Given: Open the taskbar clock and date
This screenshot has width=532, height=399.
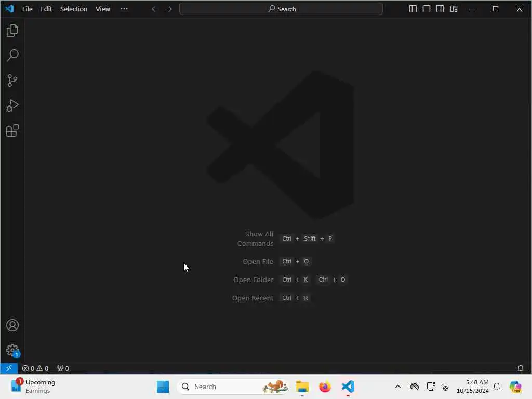Looking at the screenshot, I should click(472, 387).
